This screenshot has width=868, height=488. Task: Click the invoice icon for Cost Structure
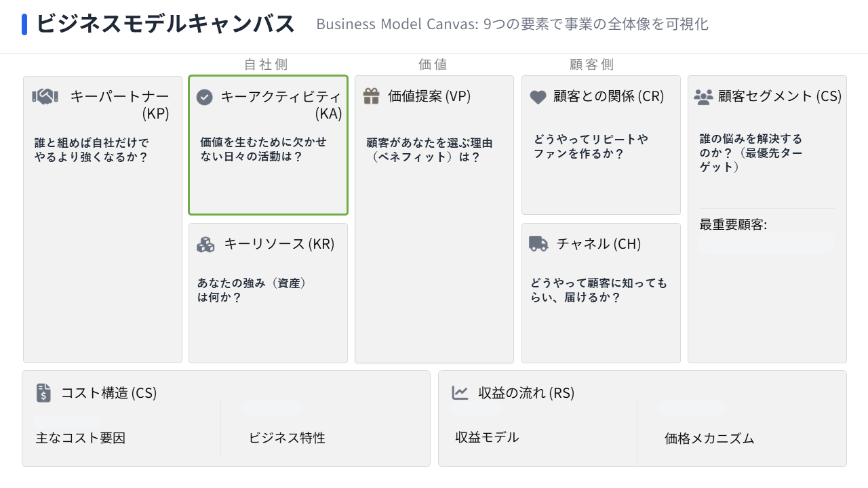tap(44, 392)
